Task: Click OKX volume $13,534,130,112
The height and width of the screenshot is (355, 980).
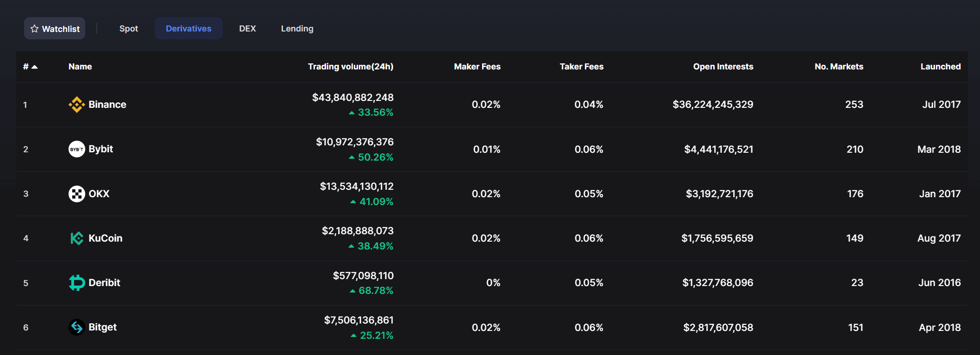Action: [x=357, y=187]
